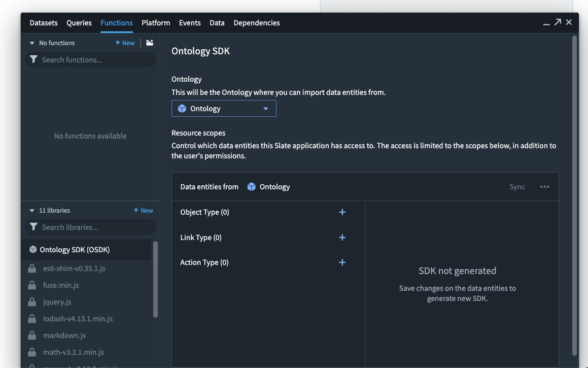Click the libraries list scrollbar

pos(155,280)
